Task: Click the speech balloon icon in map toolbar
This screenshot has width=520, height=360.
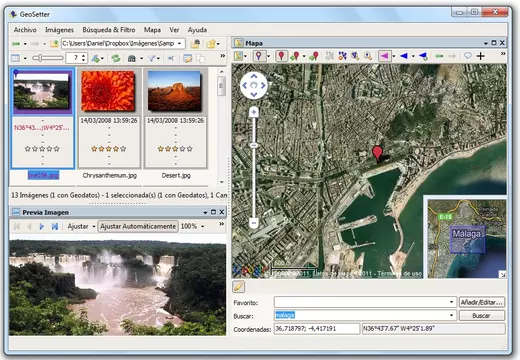Action: 467,56
